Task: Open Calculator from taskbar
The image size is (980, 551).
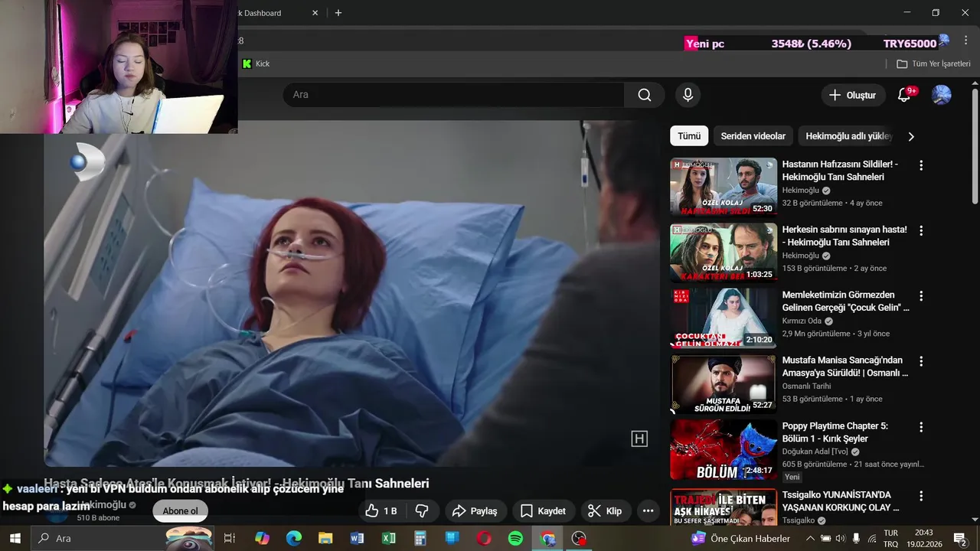Action: click(x=420, y=538)
